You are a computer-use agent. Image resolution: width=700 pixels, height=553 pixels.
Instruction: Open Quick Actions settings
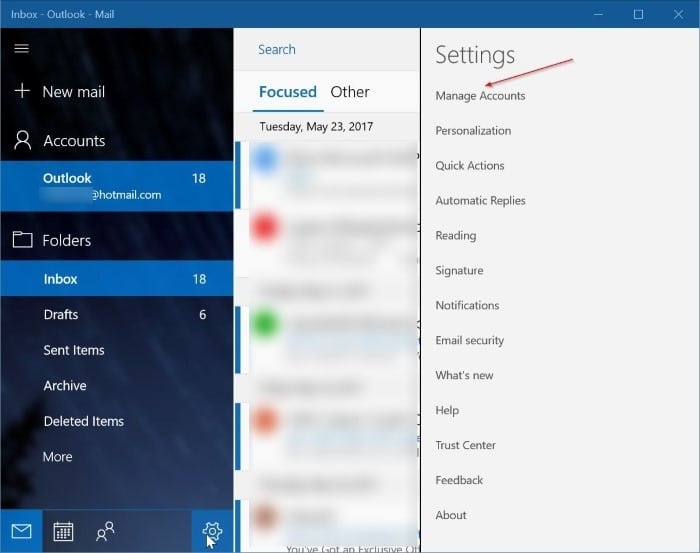tap(470, 166)
